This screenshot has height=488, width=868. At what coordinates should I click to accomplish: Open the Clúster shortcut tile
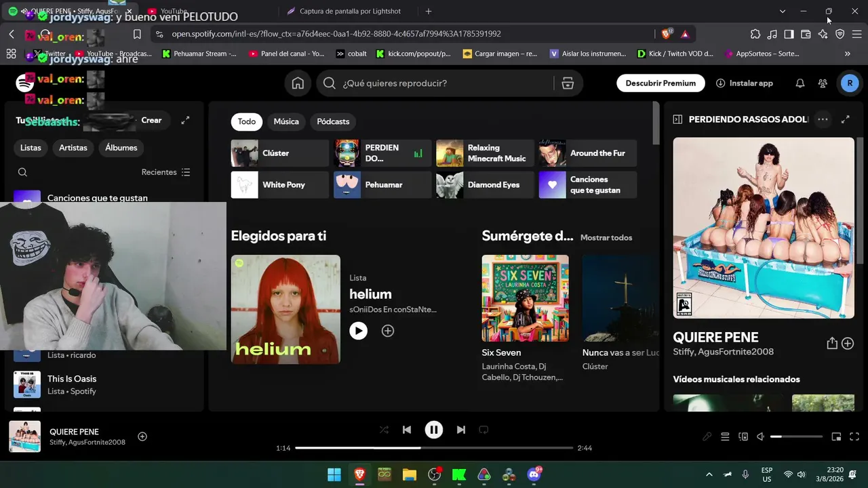coord(279,153)
